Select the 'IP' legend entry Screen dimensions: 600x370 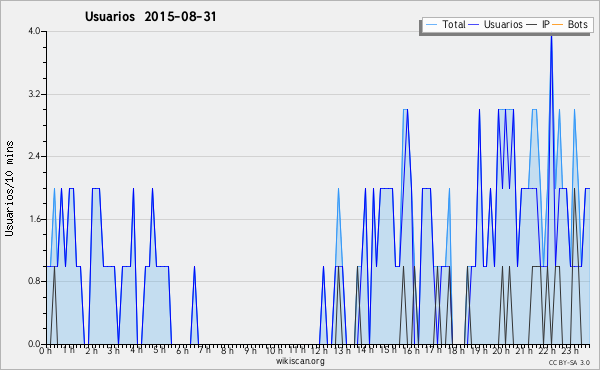pos(546,24)
